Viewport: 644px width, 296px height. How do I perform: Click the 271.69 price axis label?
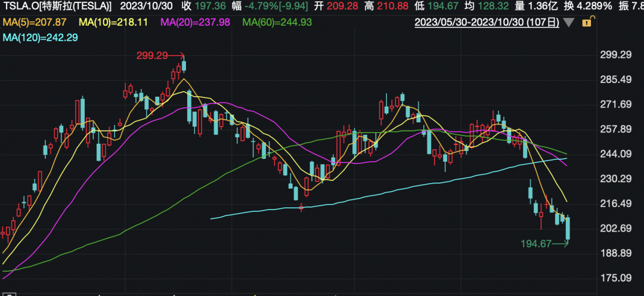coord(615,104)
